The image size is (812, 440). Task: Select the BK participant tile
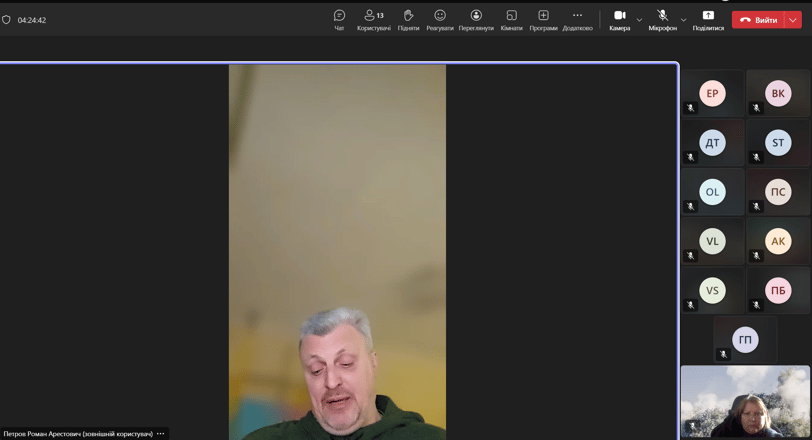(778, 94)
